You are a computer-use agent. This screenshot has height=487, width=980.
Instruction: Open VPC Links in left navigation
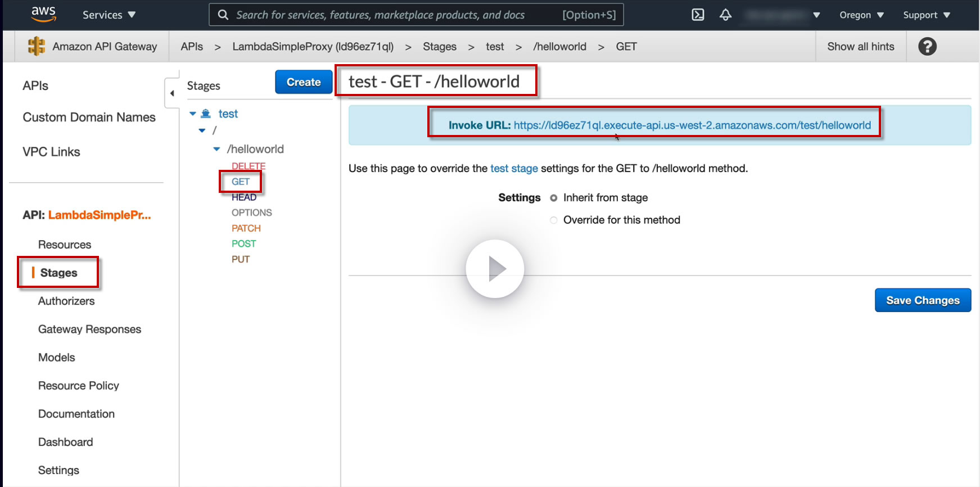click(x=51, y=152)
